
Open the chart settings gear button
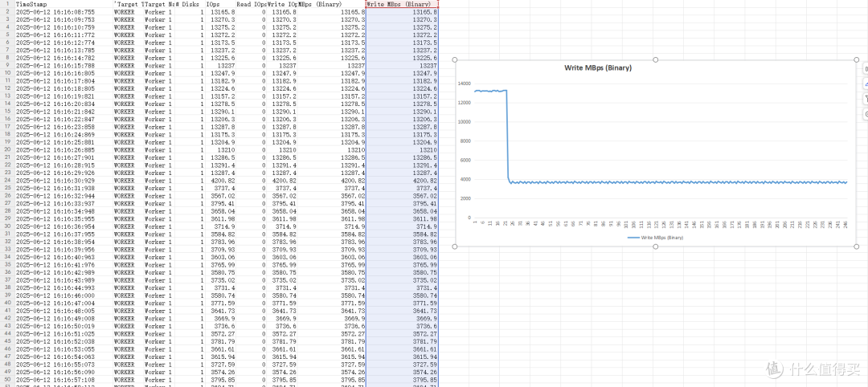tap(865, 115)
